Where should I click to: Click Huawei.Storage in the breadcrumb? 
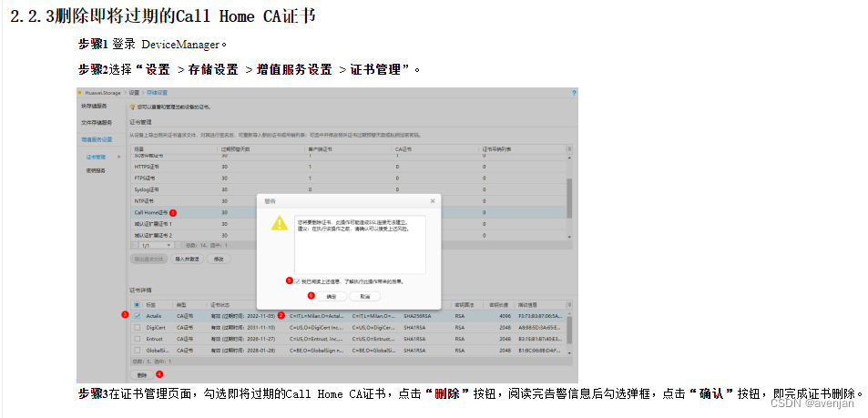pos(102,93)
